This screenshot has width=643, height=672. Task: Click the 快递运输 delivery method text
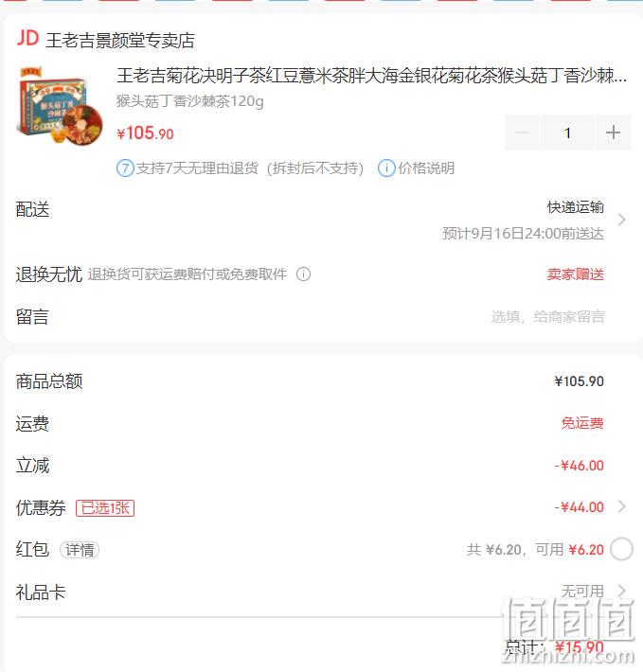[576, 207]
